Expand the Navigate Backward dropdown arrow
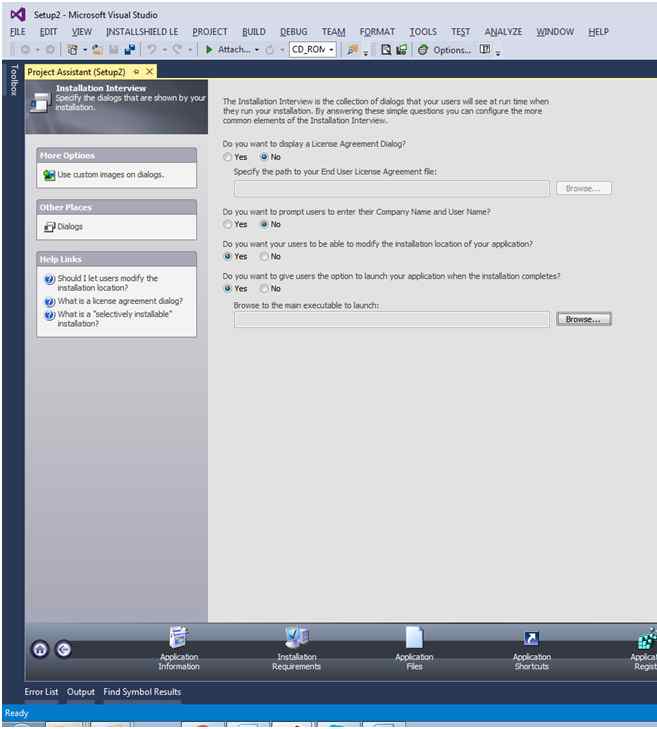 point(38,50)
